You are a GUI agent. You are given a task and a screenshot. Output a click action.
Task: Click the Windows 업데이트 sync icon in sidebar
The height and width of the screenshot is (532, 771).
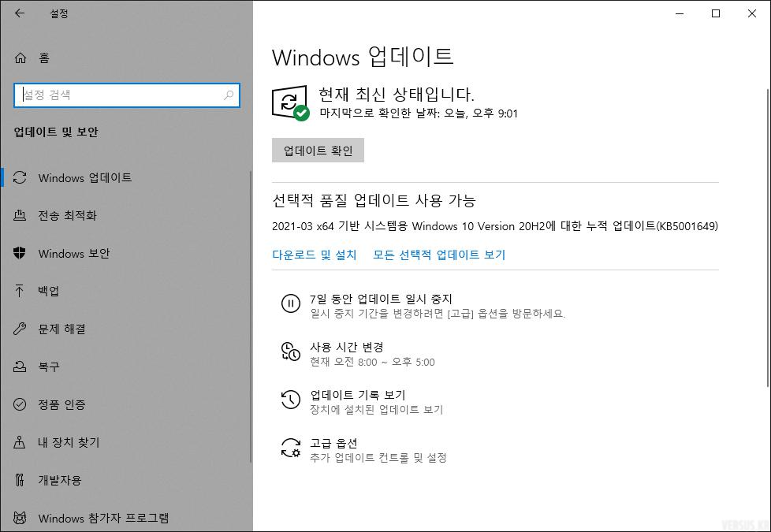coord(20,177)
